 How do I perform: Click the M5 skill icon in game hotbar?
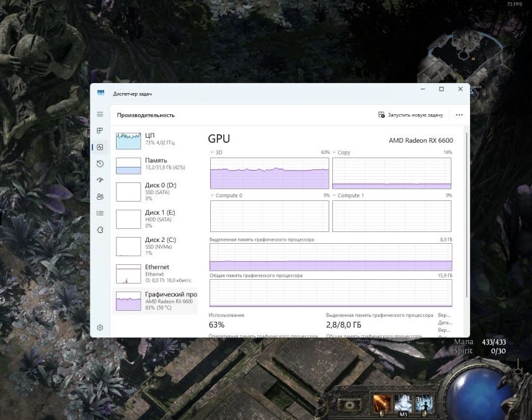point(403,404)
